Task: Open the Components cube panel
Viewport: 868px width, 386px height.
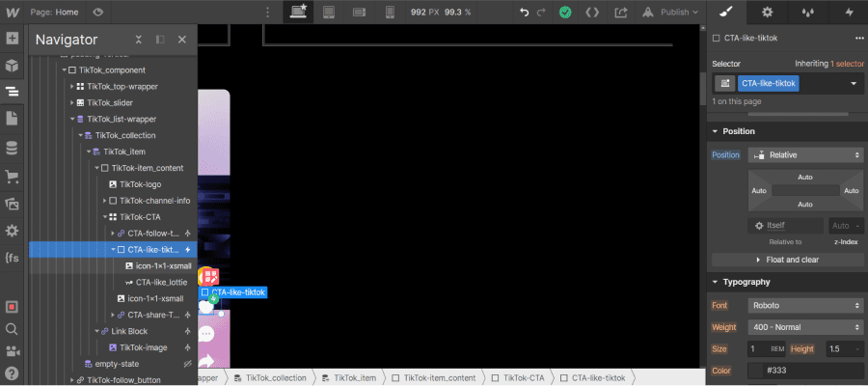Action: (13, 66)
